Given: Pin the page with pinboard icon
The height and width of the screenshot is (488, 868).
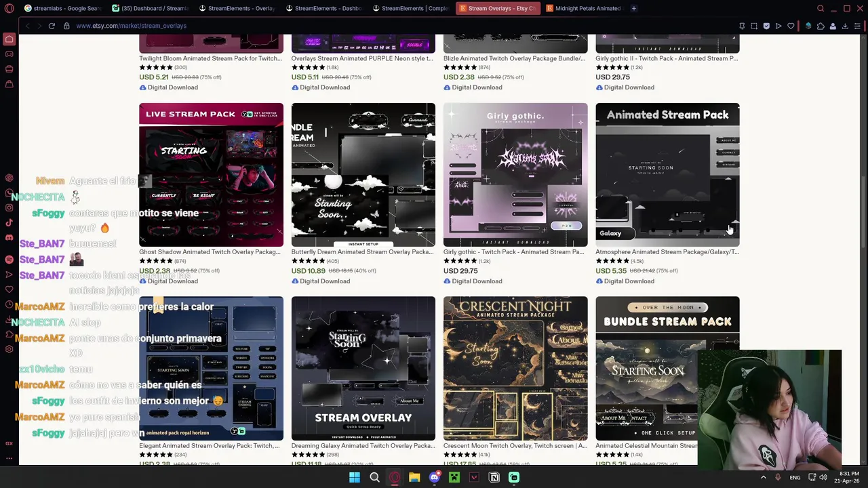Looking at the screenshot, I should pos(742,26).
